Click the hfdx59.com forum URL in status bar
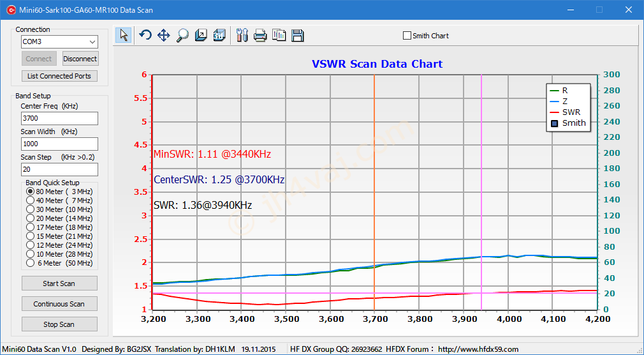This screenshot has height=355, width=644. coord(478,349)
